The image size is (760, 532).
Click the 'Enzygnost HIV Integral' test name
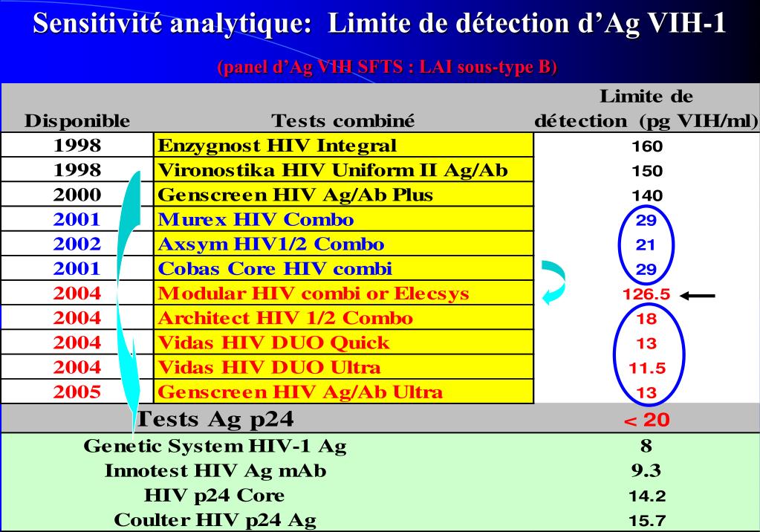click(277, 146)
